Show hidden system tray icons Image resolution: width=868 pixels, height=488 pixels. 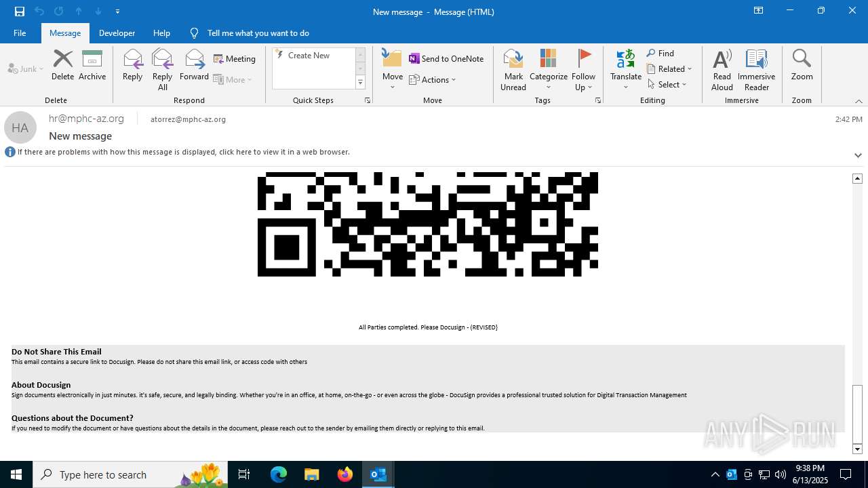point(715,474)
